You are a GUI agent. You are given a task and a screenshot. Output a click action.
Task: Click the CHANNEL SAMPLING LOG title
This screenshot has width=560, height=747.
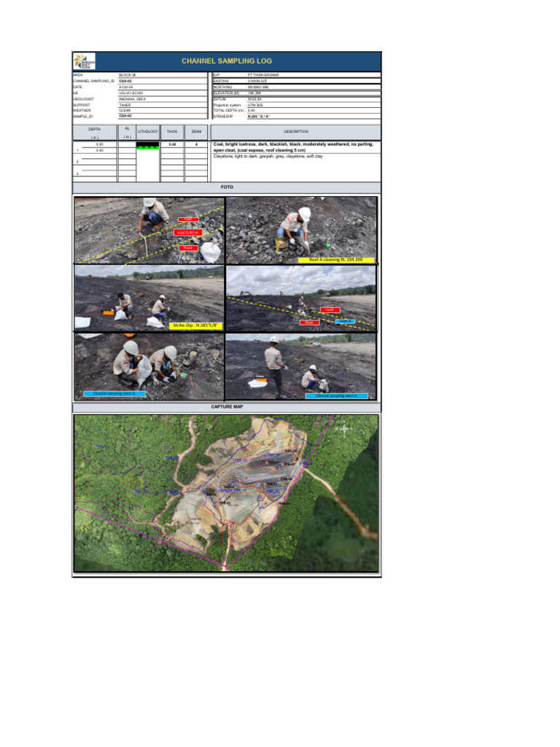click(x=227, y=61)
